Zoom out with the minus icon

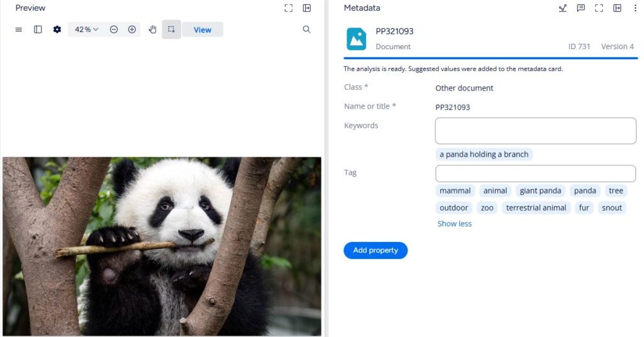coord(114,30)
